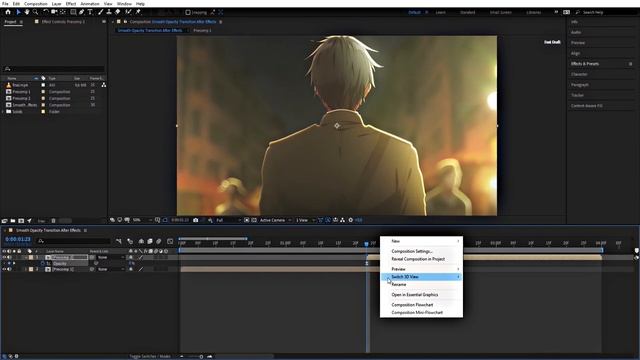Expand the Solids folder in Project
Image resolution: width=640 pixels, height=360 pixels.
click(x=3, y=111)
